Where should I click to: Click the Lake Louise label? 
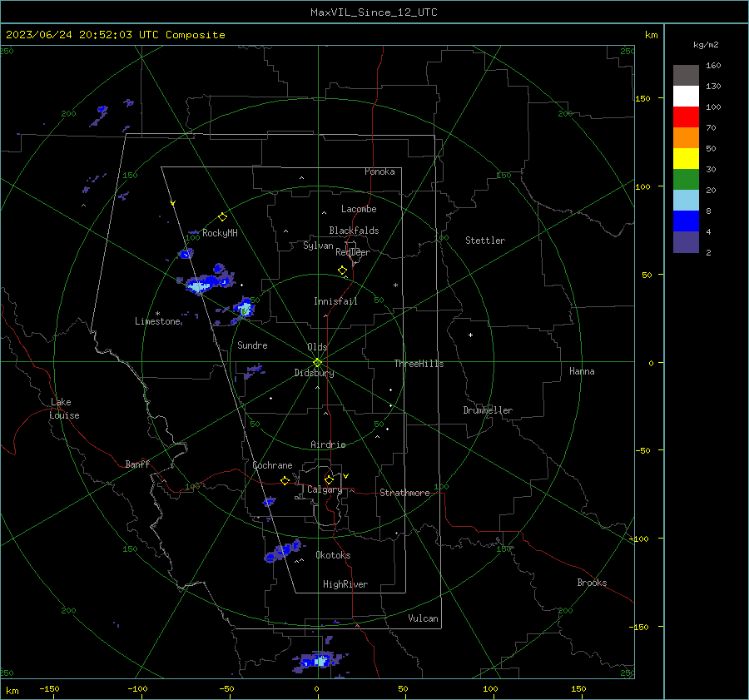pyautogui.click(x=64, y=409)
